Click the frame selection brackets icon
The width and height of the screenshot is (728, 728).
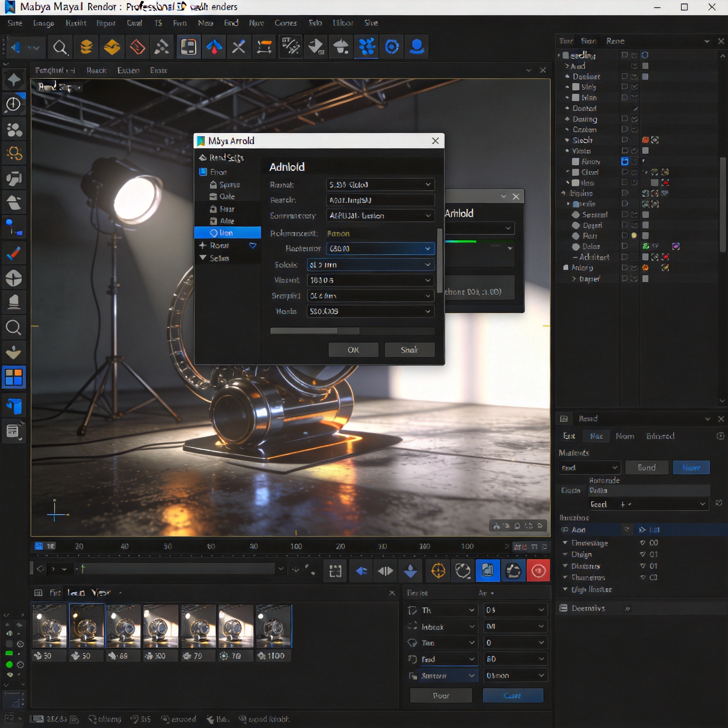click(335, 571)
